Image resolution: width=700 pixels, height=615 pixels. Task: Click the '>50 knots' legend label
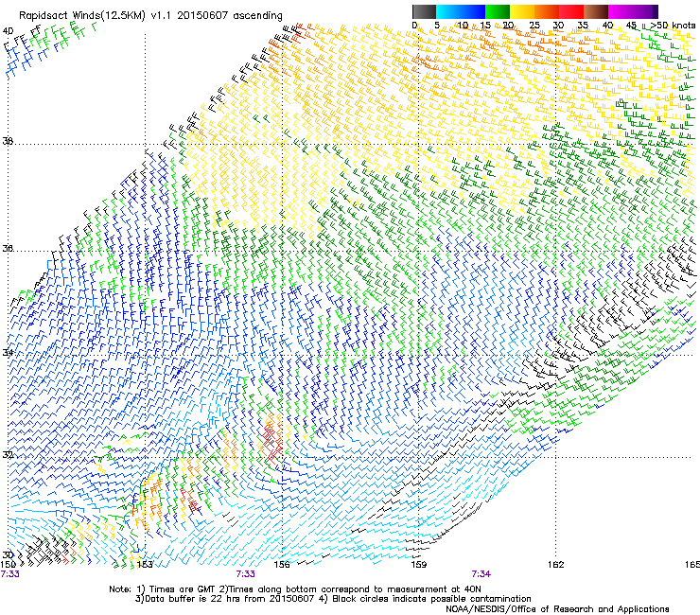[673, 25]
